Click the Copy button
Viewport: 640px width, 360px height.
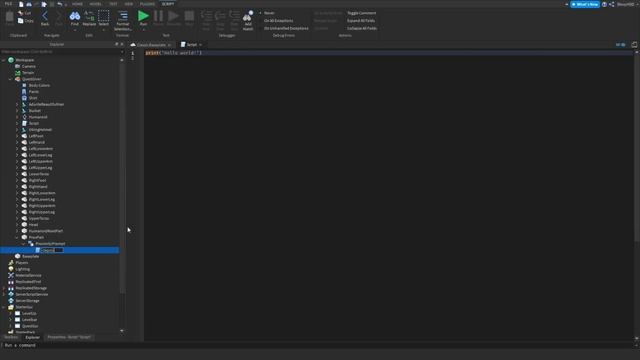(25, 20)
